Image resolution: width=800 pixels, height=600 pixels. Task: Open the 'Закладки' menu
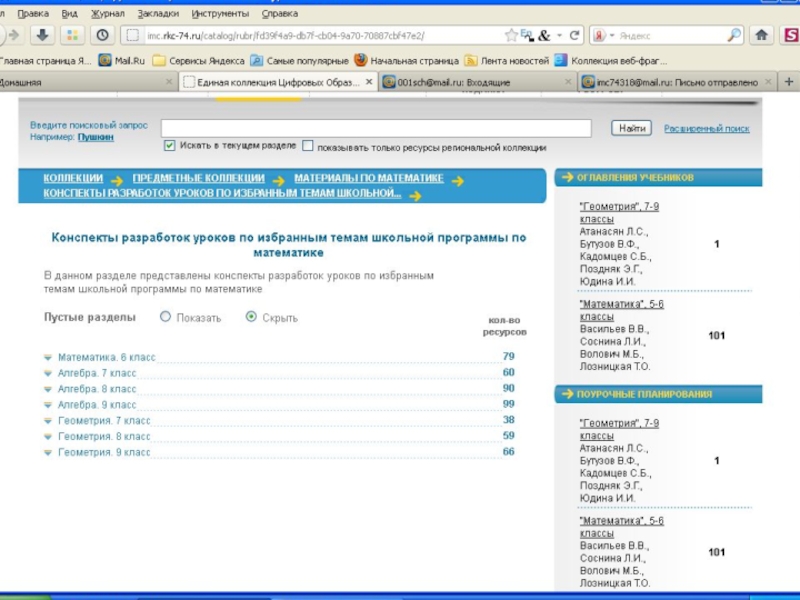pyautogui.click(x=157, y=14)
